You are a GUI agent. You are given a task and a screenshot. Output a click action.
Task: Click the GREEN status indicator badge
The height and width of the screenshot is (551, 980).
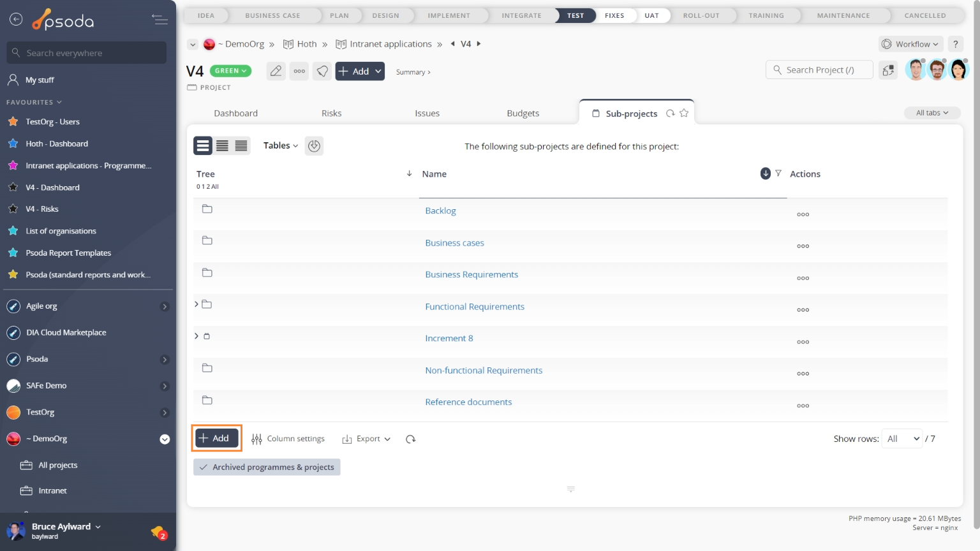coord(230,71)
